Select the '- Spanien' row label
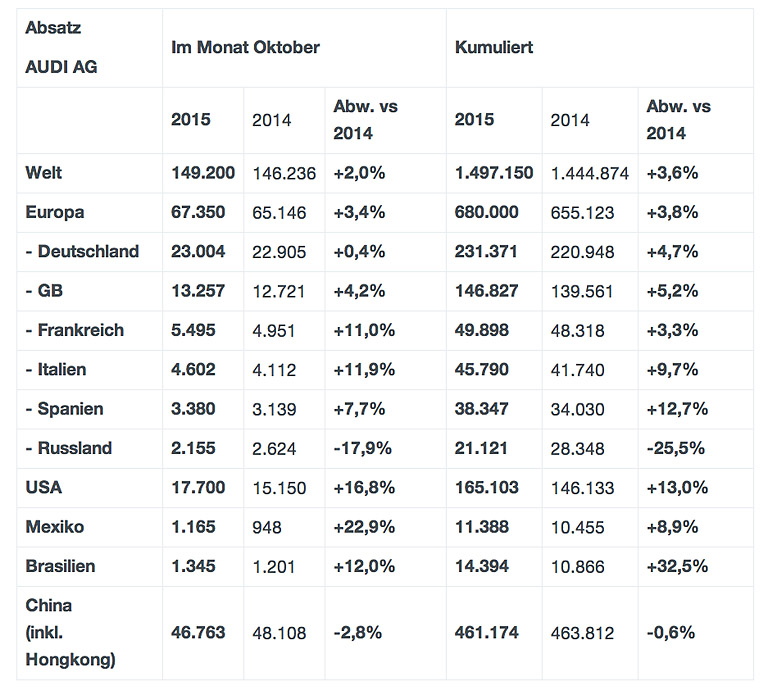 point(64,409)
